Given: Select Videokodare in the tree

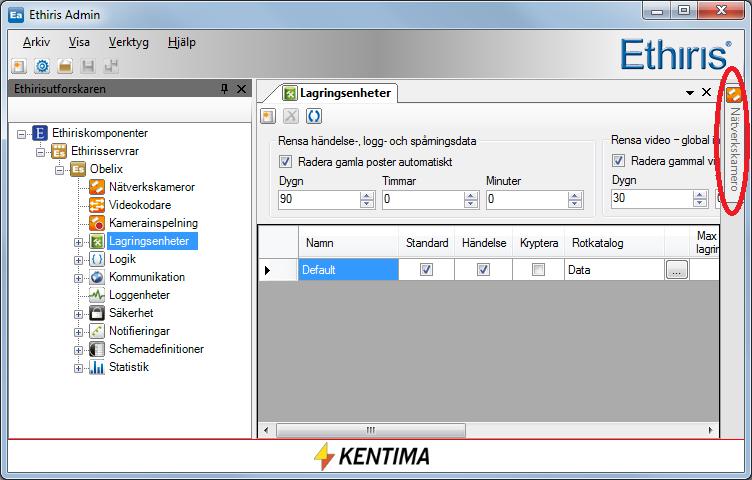Looking at the screenshot, I should 140,205.
